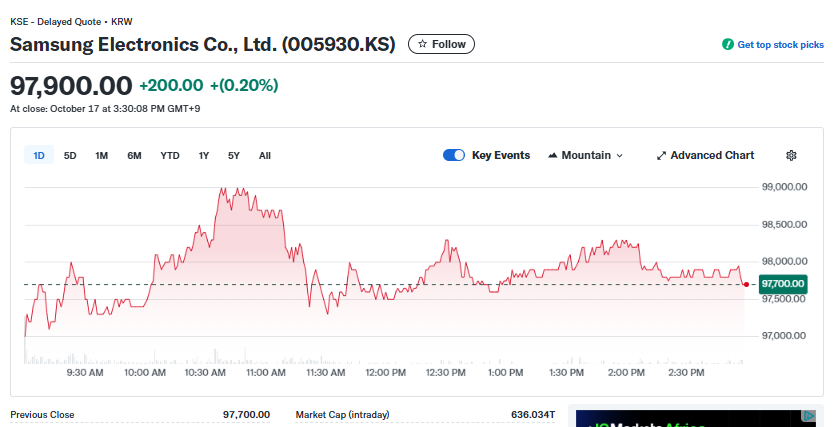The width and height of the screenshot is (835, 427).
Task: Toggle the Key Events switch off
Action: coord(454,155)
